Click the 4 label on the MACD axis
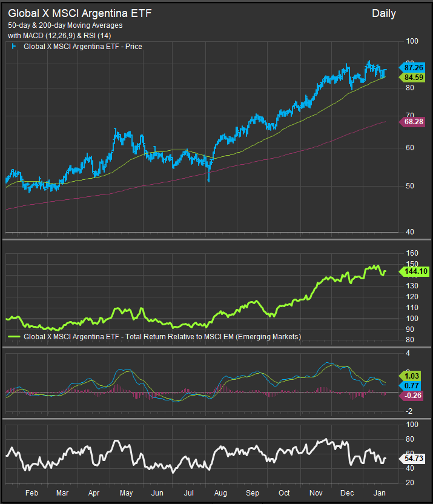This screenshot has width=433, height=504. pyautogui.click(x=408, y=353)
